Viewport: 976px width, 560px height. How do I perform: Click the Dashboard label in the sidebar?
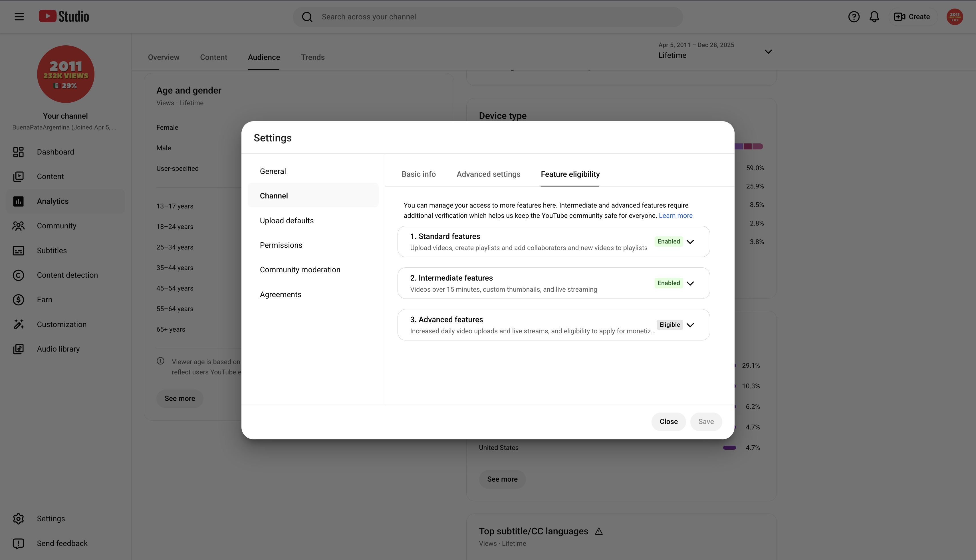pyautogui.click(x=55, y=152)
